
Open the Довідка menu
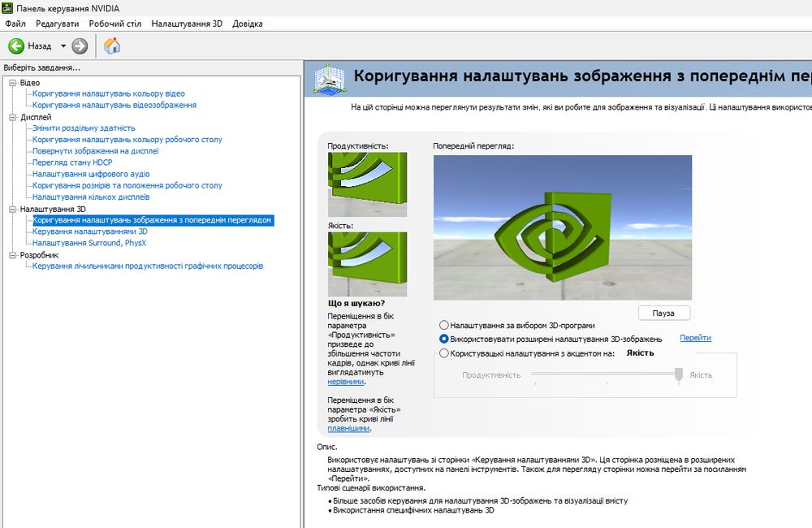[248, 24]
